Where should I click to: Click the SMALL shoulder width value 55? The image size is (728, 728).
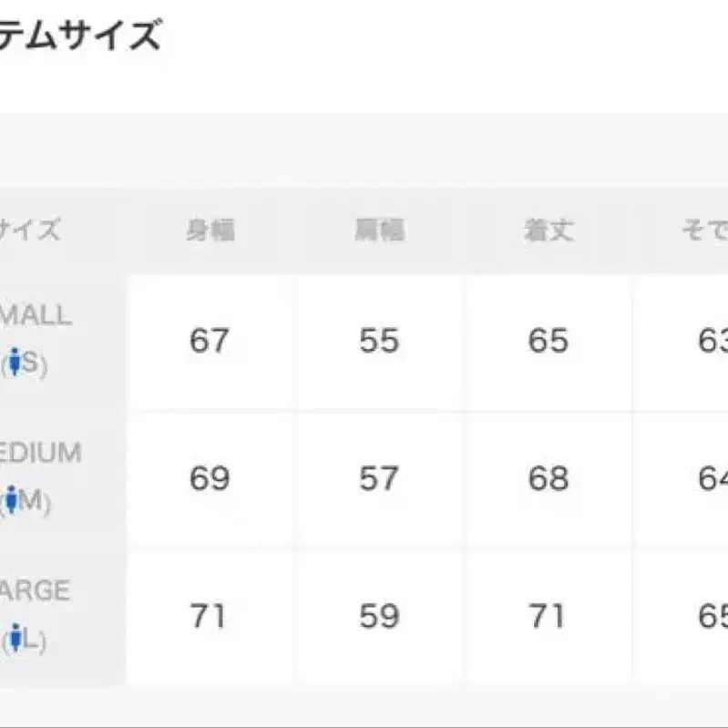tap(379, 342)
